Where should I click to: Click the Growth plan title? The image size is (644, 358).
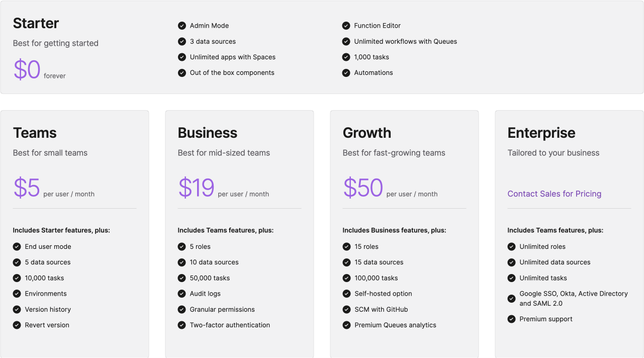click(x=367, y=133)
